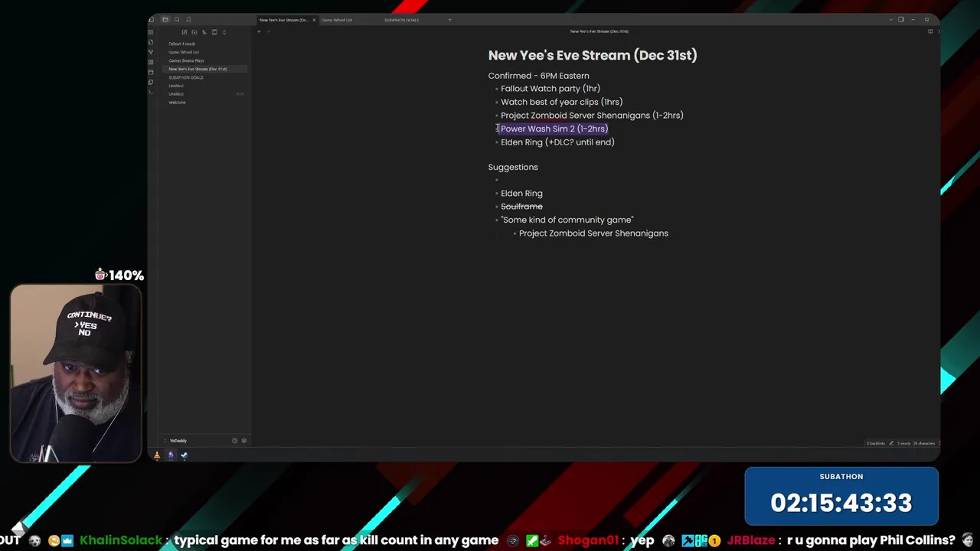Open the Game Wheel List note in sidebar
The width and height of the screenshot is (980, 551).
pos(184,52)
